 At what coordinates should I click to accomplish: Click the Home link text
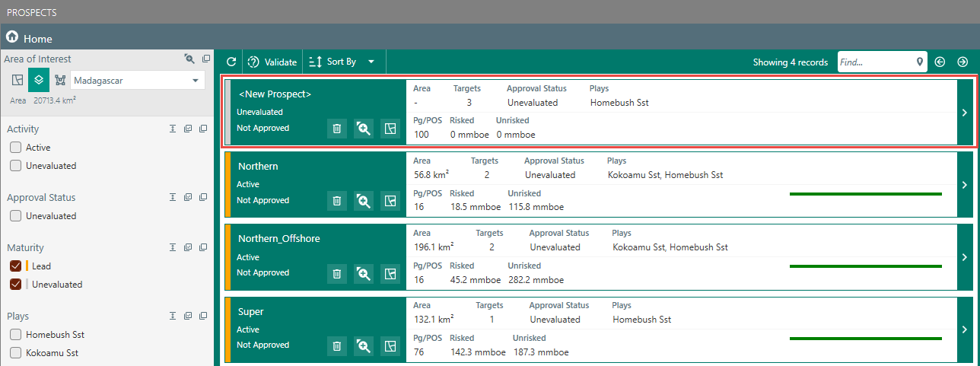38,38
